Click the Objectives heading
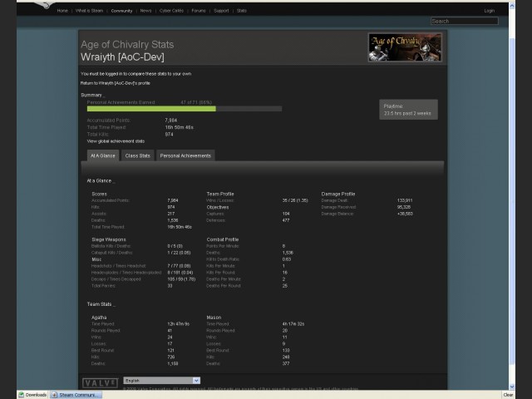532x399 pixels. (218, 207)
